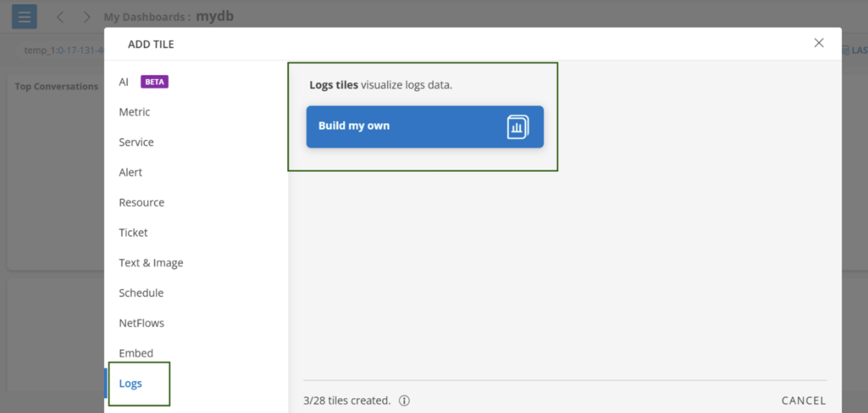Screen dimensions: 868x413
Task: Select the Alert tile category
Action: (x=130, y=172)
